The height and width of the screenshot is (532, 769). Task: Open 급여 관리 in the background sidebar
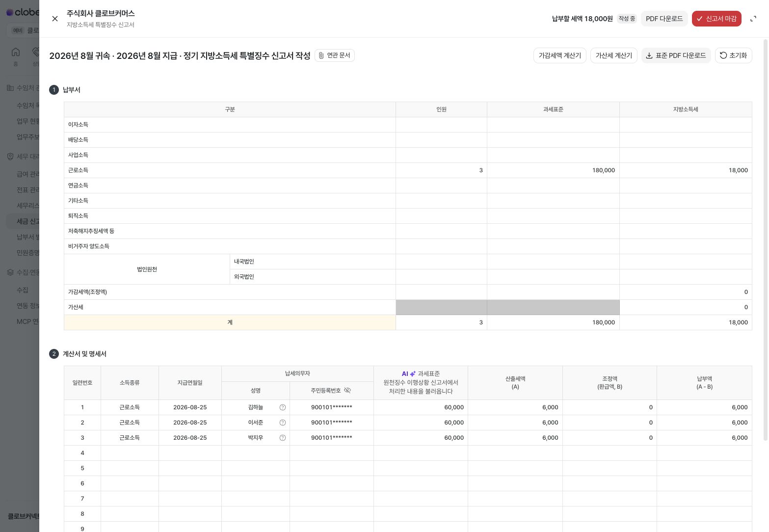click(23, 174)
